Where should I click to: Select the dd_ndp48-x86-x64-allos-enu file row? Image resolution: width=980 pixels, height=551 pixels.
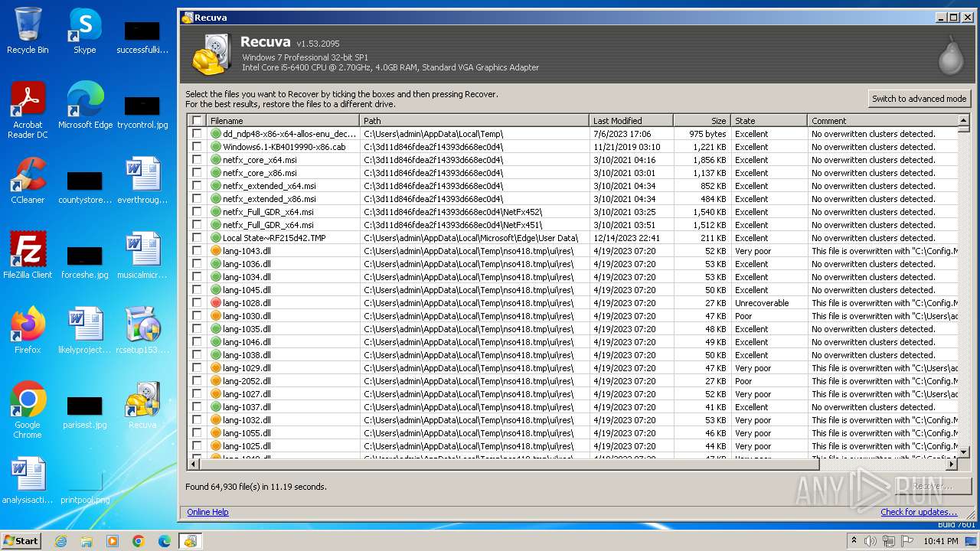pos(573,134)
